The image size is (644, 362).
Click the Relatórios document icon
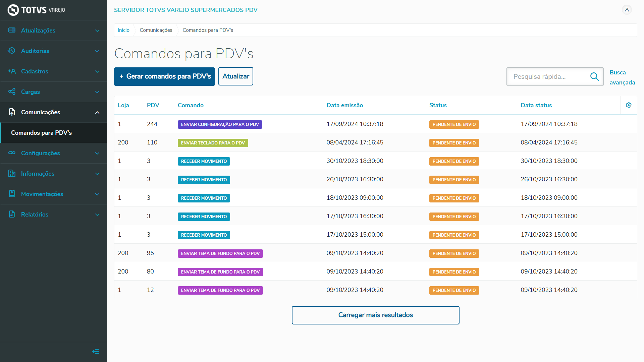[12, 214]
